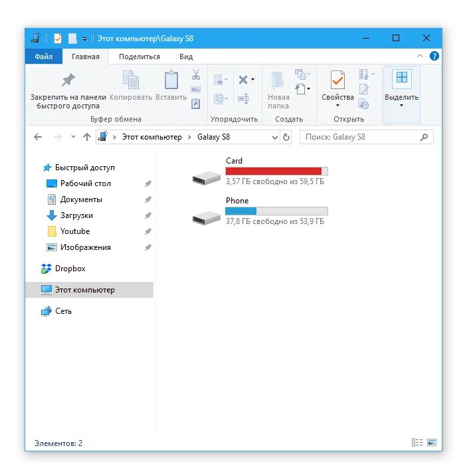Click the History icon in Открыть group
Viewport: 471px width, 476px height.
pyautogui.click(x=363, y=104)
